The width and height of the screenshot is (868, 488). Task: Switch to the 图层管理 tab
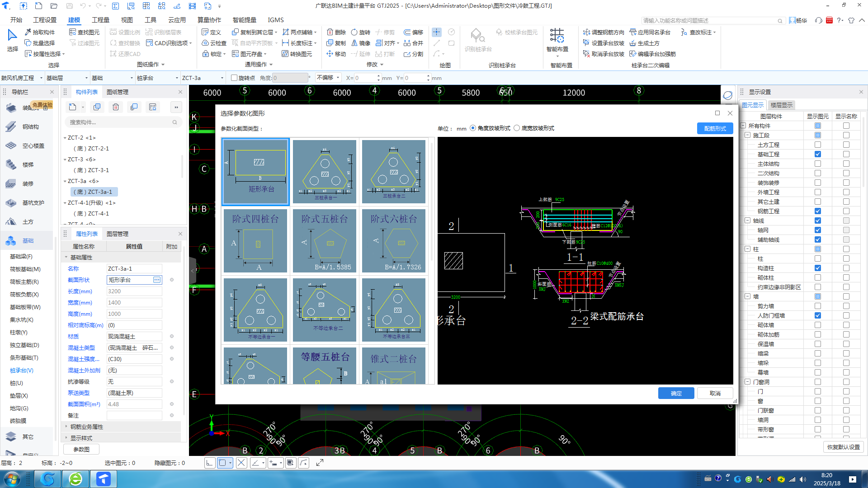(118, 234)
